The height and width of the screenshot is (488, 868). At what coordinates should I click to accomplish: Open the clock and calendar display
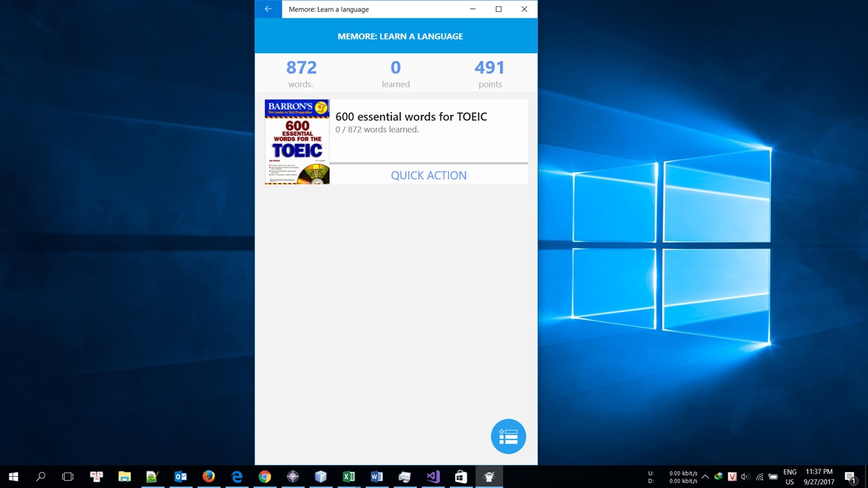point(818,476)
